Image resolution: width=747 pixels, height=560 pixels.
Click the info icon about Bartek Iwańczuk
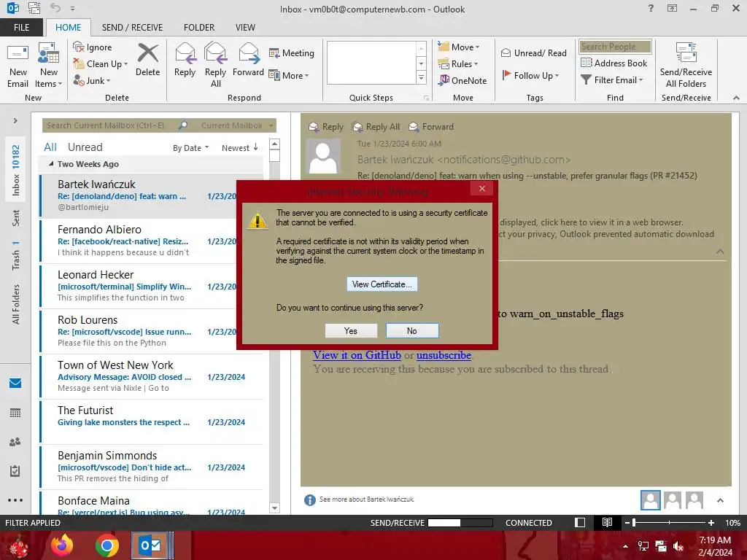[x=309, y=499]
